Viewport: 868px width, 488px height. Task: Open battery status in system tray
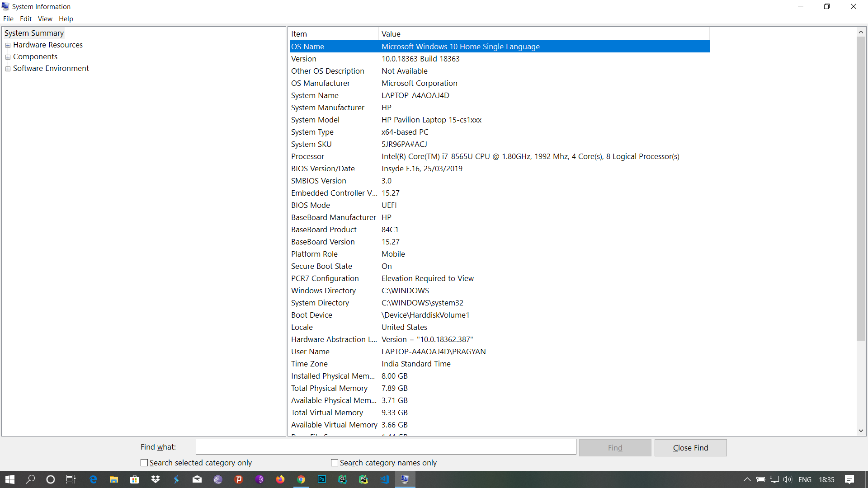(761, 480)
